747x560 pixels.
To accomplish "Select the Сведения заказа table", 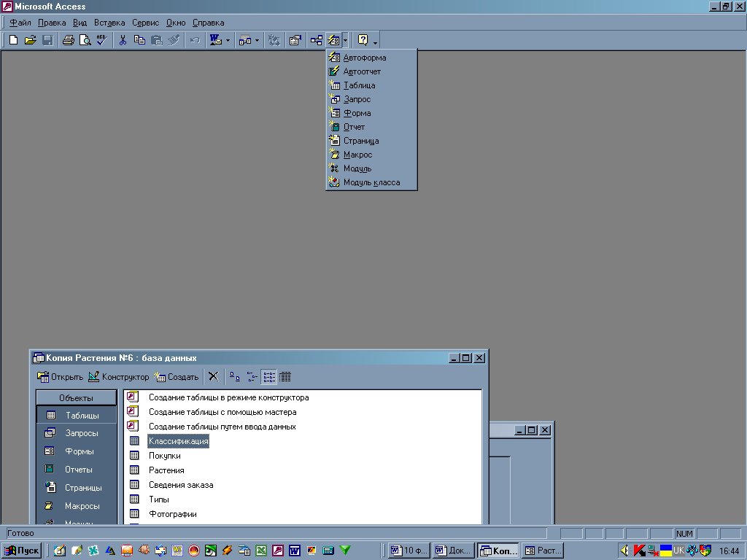I will point(181,485).
